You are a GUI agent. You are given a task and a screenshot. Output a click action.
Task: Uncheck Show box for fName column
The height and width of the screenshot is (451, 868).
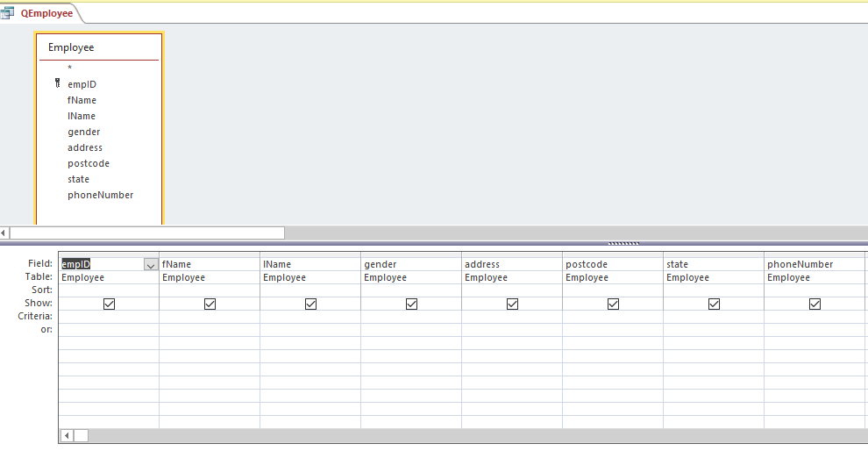click(210, 304)
